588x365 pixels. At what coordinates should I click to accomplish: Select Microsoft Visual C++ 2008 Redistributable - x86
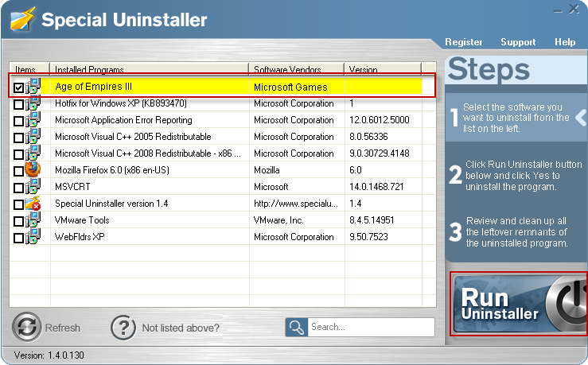pos(148,153)
